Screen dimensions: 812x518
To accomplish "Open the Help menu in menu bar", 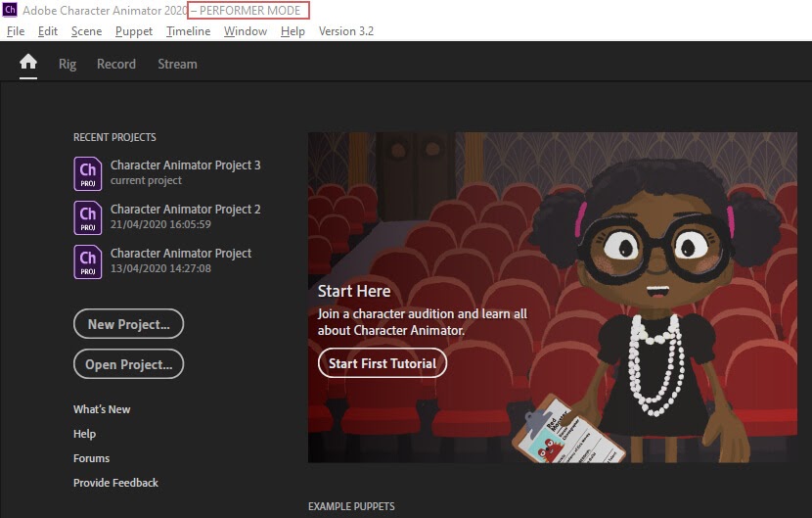I will pos(293,31).
